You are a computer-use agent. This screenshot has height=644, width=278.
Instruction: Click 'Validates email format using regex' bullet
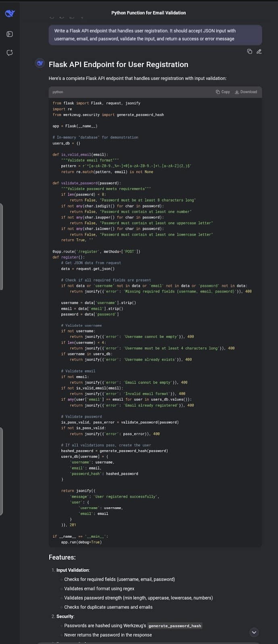(x=99, y=588)
